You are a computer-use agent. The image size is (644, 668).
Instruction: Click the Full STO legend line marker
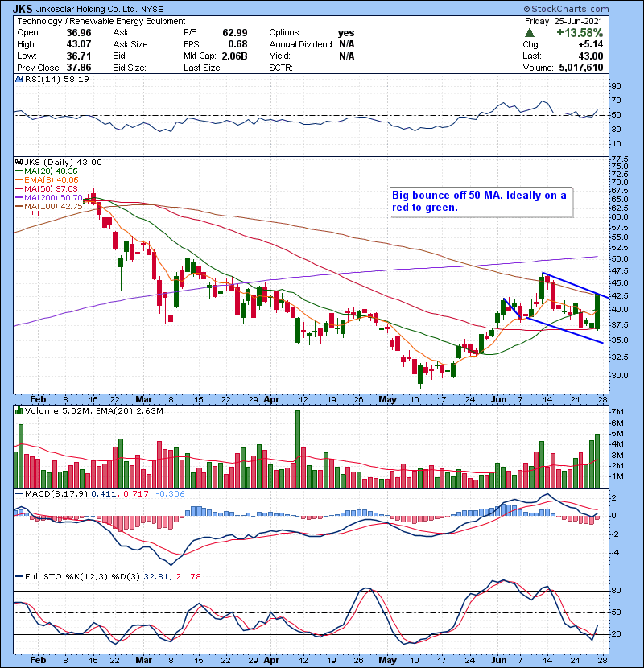coord(18,578)
